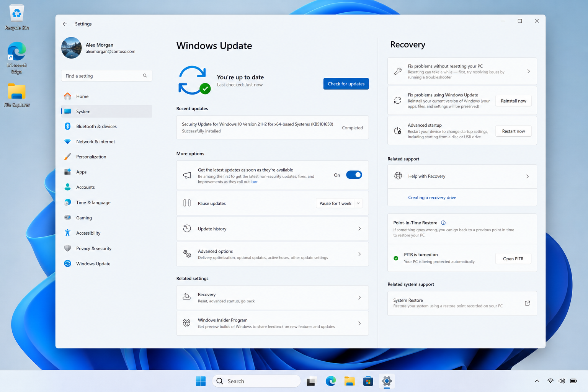Click the Learn more link under latest updates
The height and width of the screenshot is (392, 588).
(x=255, y=182)
